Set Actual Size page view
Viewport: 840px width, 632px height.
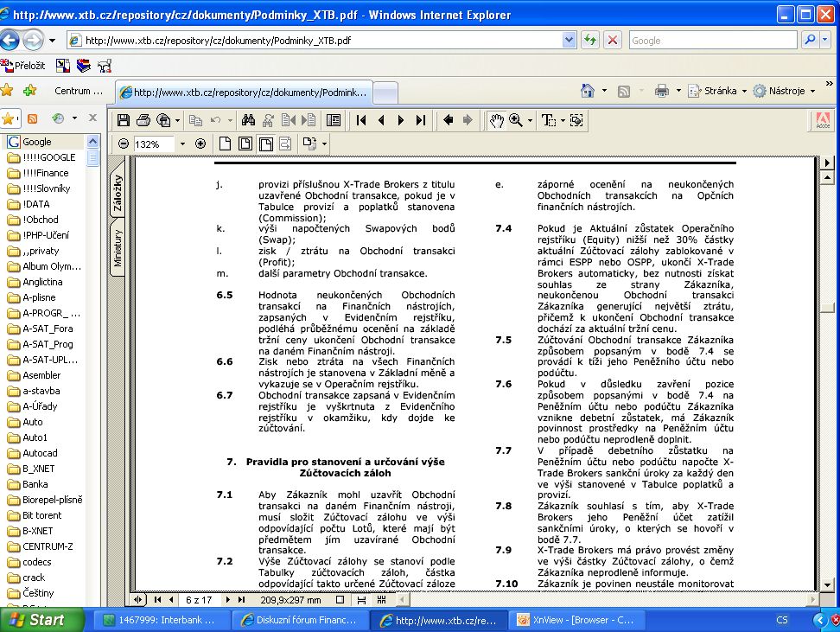tap(225, 144)
